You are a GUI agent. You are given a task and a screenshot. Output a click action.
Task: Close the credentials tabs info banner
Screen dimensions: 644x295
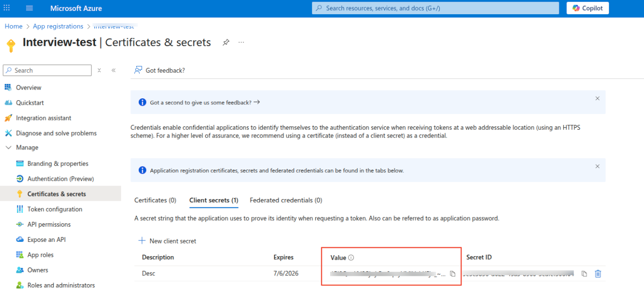(597, 166)
